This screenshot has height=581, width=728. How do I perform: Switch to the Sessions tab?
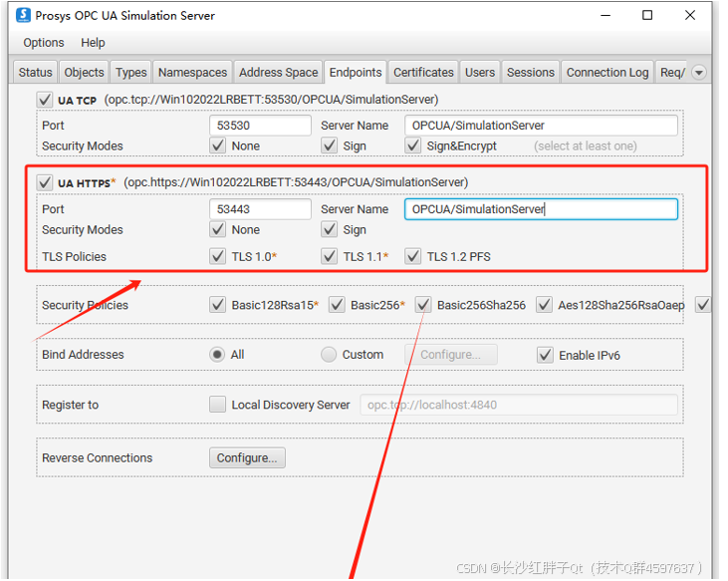click(530, 73)
